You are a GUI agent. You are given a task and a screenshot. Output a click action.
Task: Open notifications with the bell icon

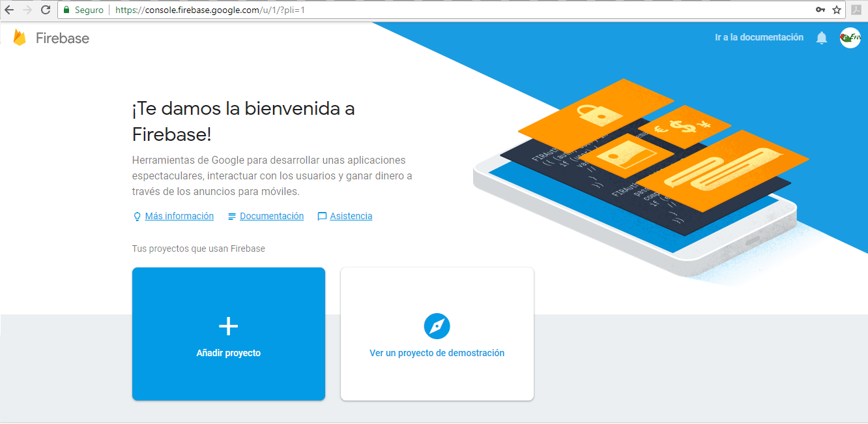pos(822,38)
